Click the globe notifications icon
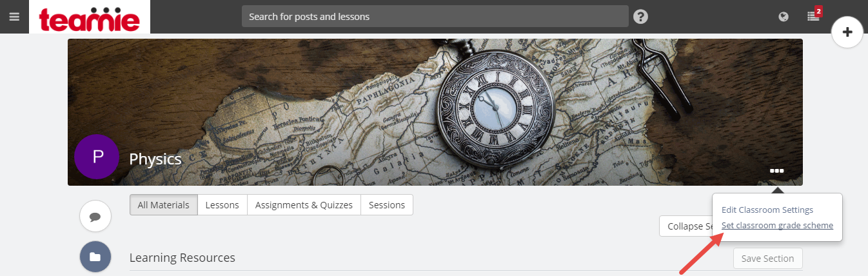The width and height of the screenshot is (868, 276). point(784,17)
